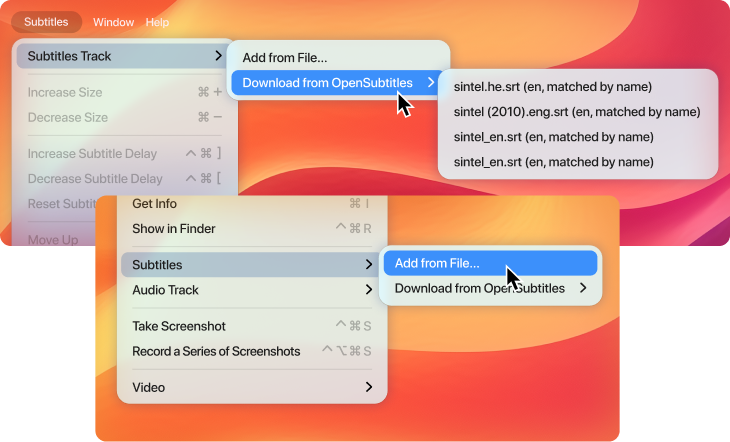The height and width of the screenshot is (442, 730).
Task: Choose Decrease Size menu item
Action: click(124, 117)
